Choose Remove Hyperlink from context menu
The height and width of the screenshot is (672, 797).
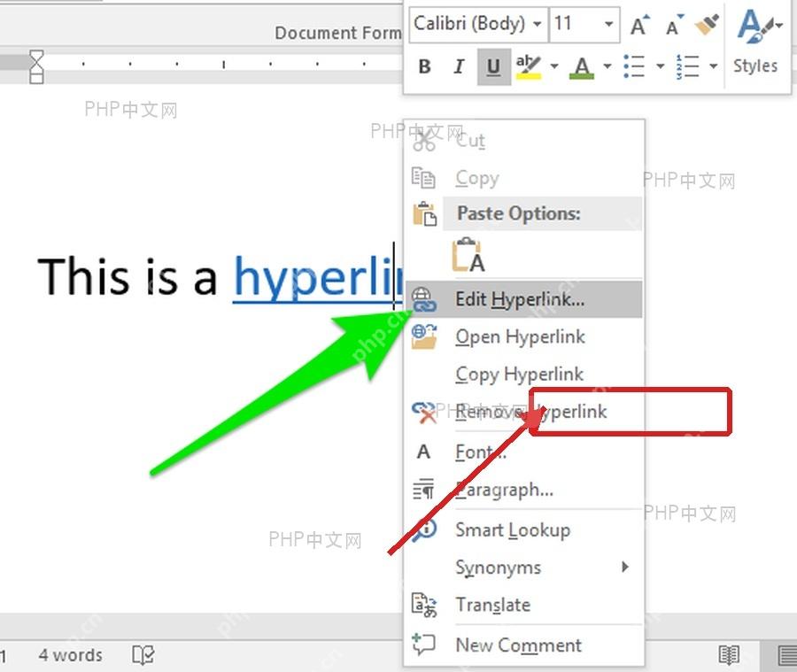point(524,412)
